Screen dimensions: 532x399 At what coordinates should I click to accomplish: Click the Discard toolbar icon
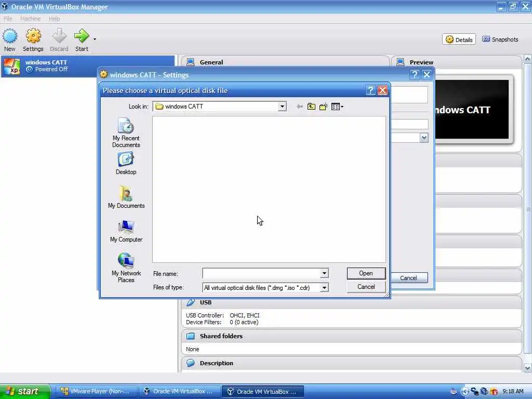[59, 39]
